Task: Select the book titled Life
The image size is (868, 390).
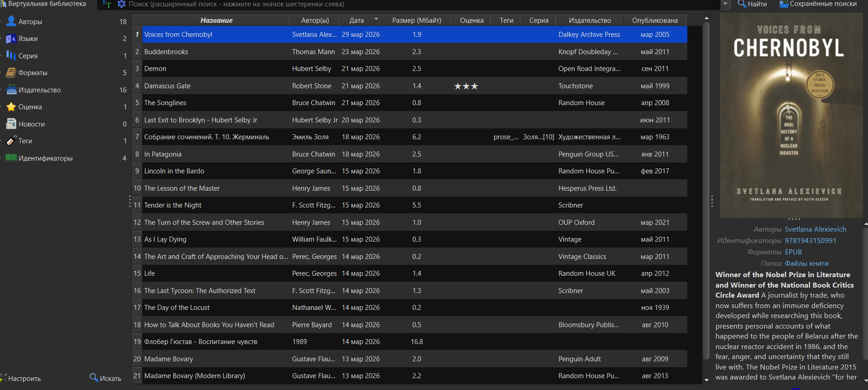Action: [150, 274]
